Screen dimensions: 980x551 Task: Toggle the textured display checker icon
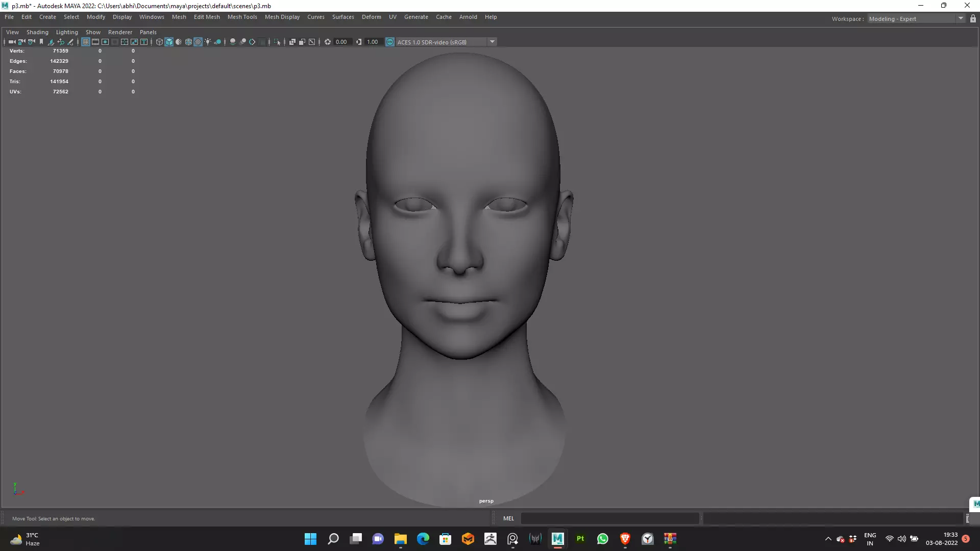(198, 42)
